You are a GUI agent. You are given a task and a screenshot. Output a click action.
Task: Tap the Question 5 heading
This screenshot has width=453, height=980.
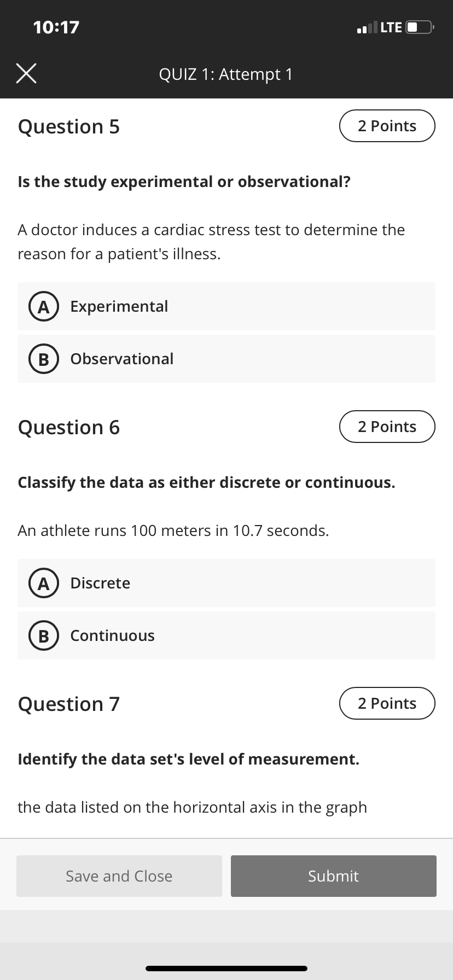pyautogui.click(x=69, y=127)
